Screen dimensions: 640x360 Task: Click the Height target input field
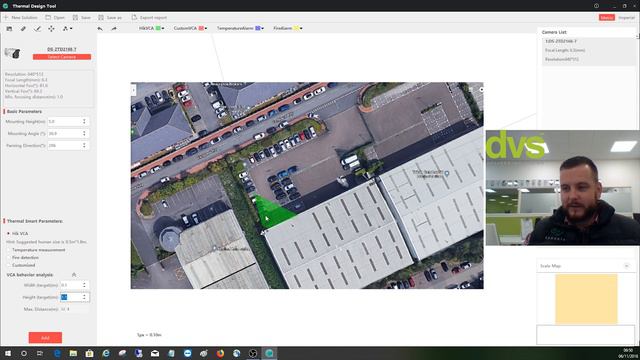[x=71, y=297]
